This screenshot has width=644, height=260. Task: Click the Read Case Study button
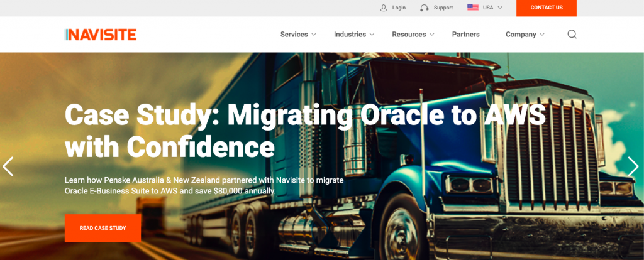click(103, 228)
